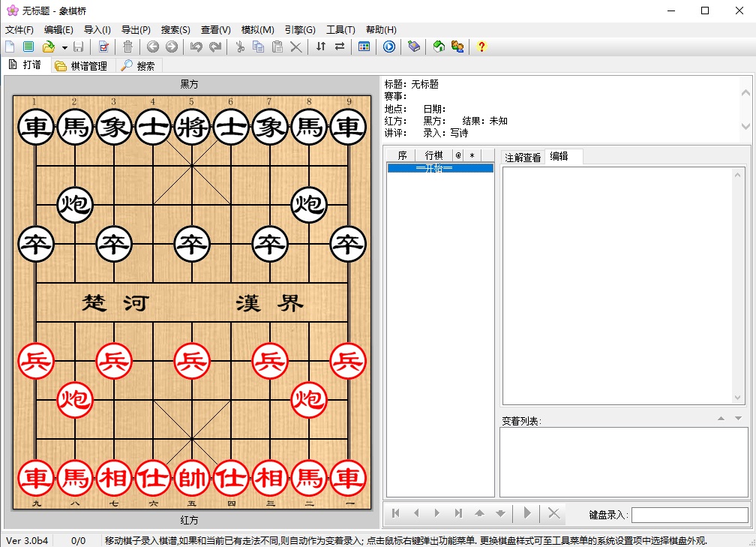Switch to the 注解查看 comment tab
This screenshot has width=756, height=547.
coord(523,157)
